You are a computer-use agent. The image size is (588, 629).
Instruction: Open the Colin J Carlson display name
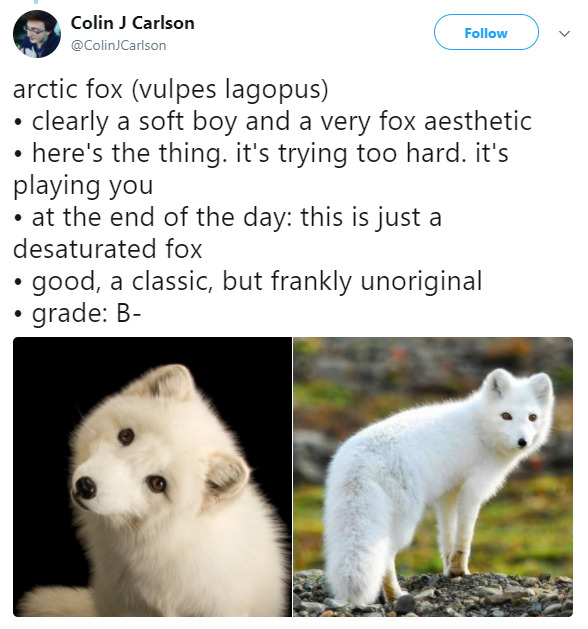point(133,23)
